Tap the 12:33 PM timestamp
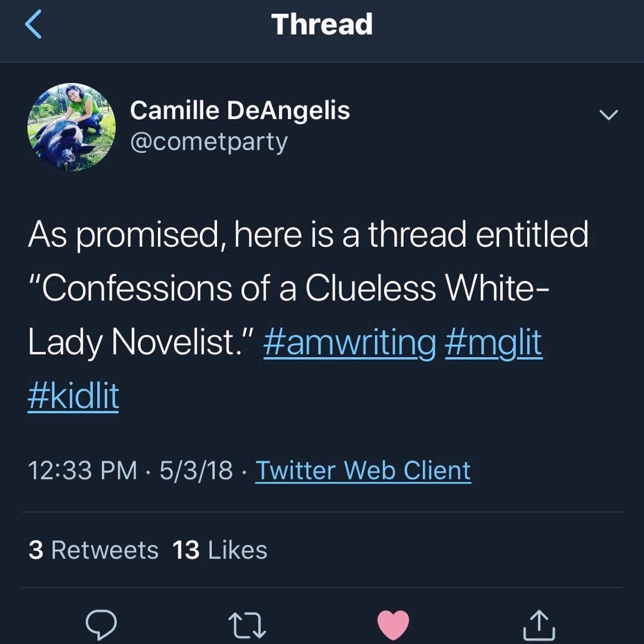Image resolution: width=644 pixels, height=644 pixels. point(82,470)
